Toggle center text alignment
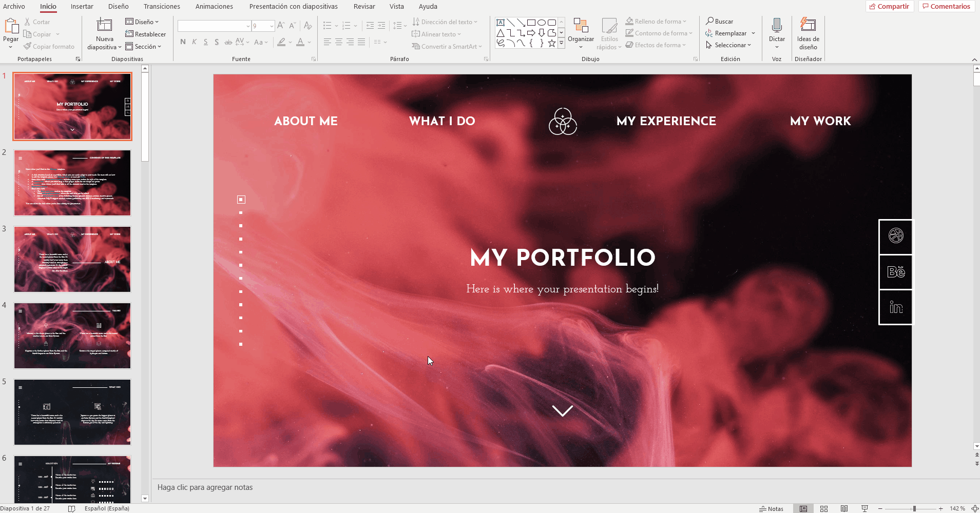Viewport: 980px width, 513px height. 338,42
